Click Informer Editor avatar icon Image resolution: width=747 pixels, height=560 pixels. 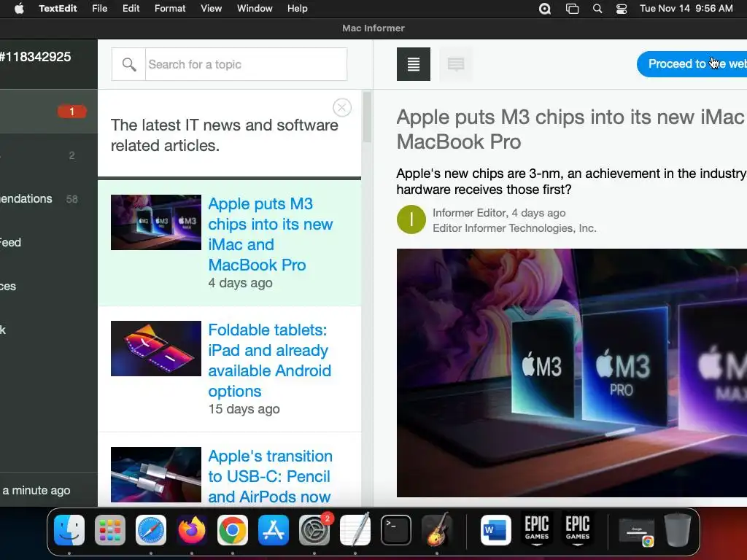[411, 219]
